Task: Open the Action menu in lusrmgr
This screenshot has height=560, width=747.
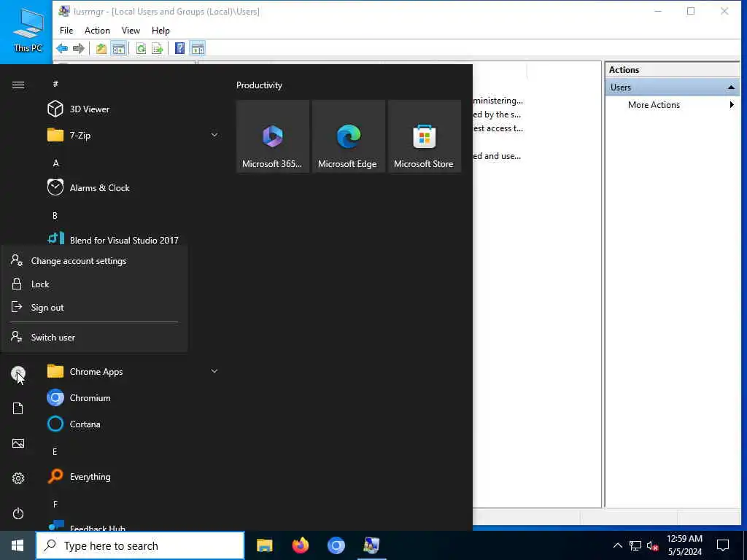Action: (x=97, y=31)
